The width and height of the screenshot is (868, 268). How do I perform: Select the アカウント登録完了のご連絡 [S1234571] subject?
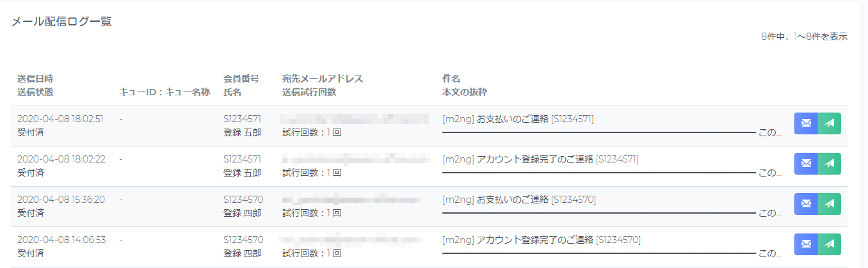(x=540, y=159)
